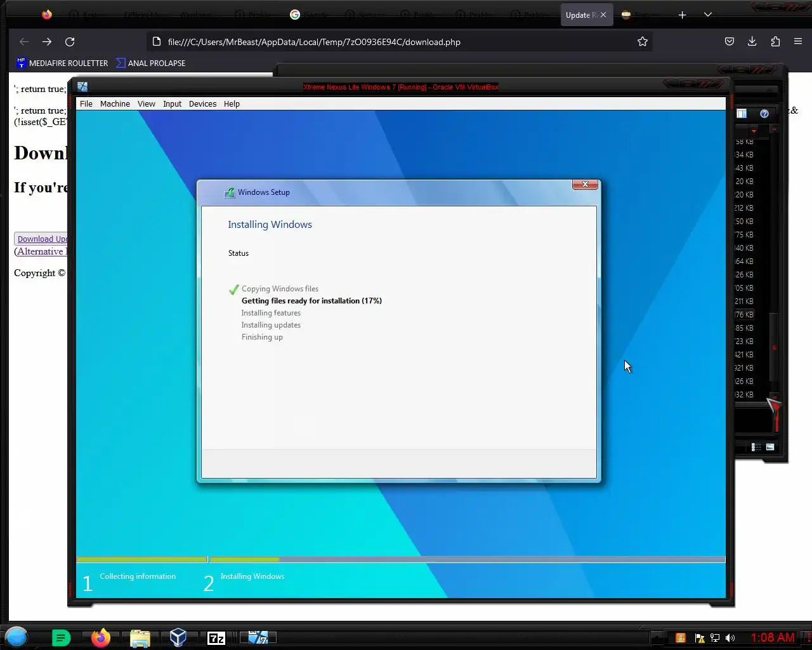The image size is (812, 650).
Task: Switch Explorer to details view icon
Action: pos(756,447)
